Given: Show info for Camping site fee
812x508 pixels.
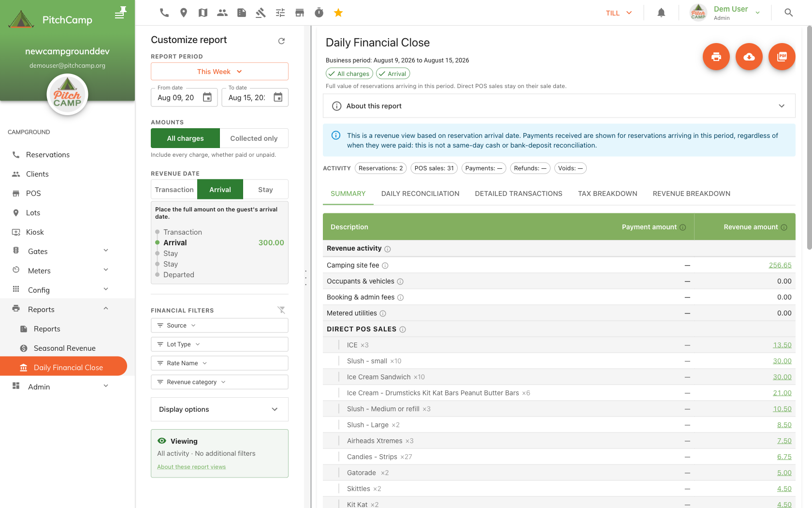Looking at the screenshot, I should click(385, 266).
